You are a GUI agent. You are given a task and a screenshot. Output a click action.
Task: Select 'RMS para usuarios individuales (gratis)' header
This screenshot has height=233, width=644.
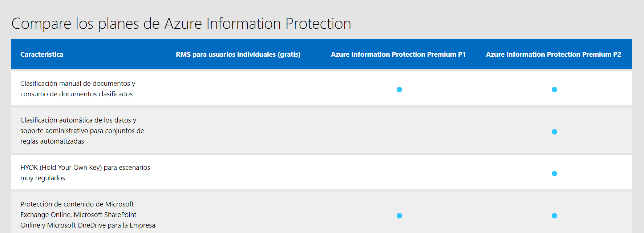pos(238,55)
